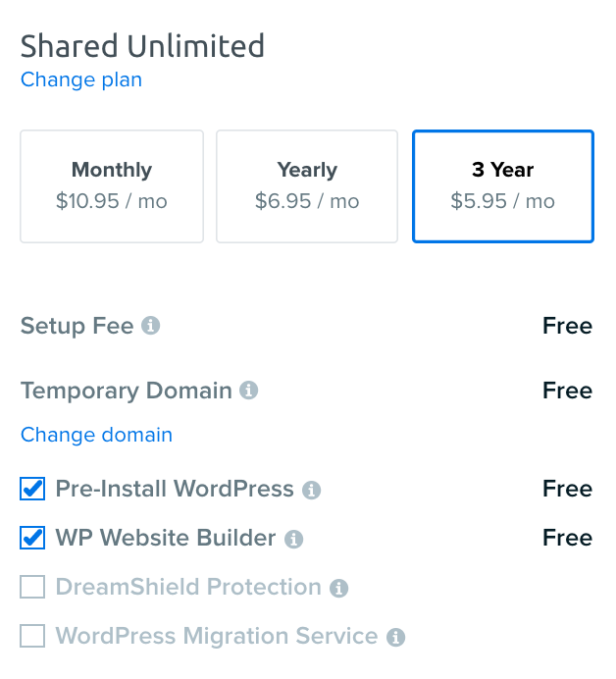Viewport: 616px width, 679px height.
Task: Uncheck the Pre-Install WordPress checkbox
Action: 32,489
